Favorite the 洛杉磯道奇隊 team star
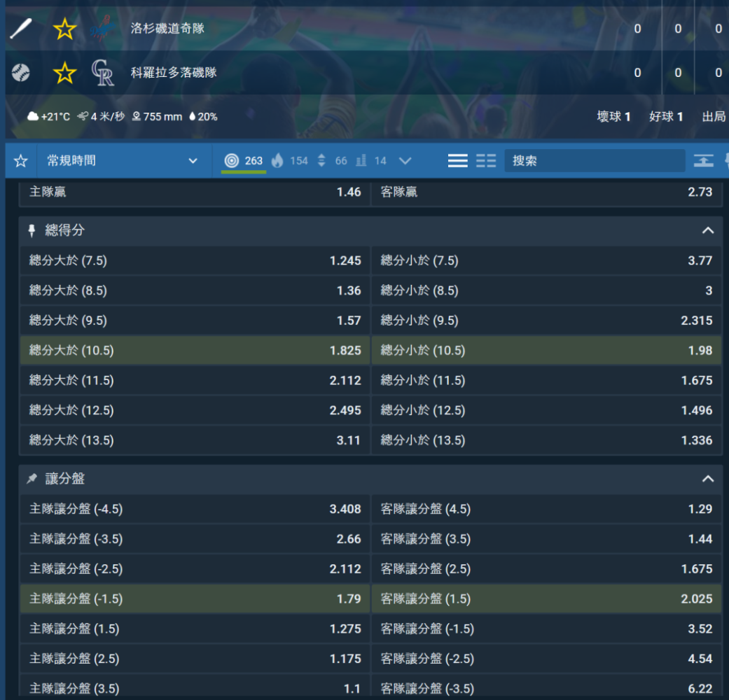 click(64, 29)
